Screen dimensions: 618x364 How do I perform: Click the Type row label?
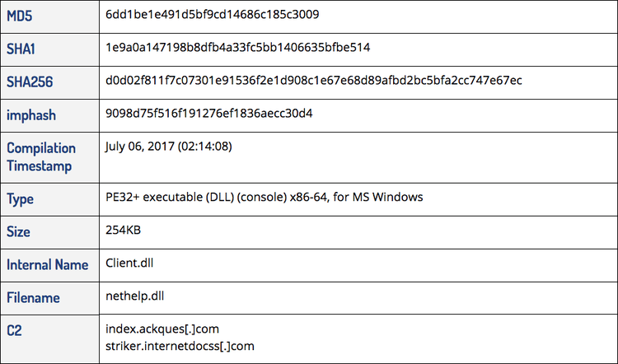click(21, 198)
